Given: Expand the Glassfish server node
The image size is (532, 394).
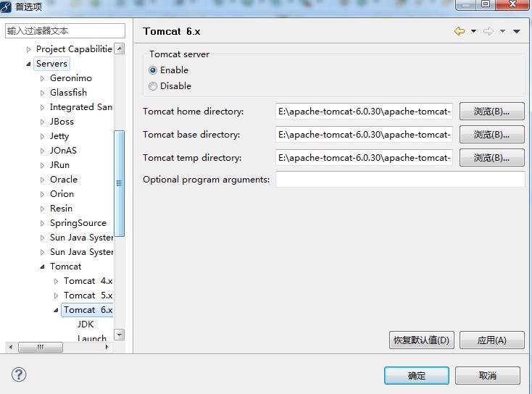Looking at the screenshot, I should [42, 93].
